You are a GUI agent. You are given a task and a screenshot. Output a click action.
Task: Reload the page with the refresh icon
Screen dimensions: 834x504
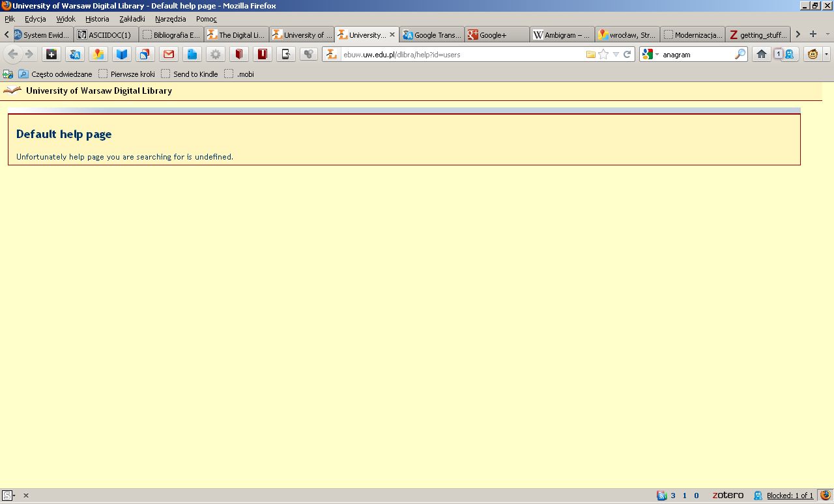click(x=627, y=55)
